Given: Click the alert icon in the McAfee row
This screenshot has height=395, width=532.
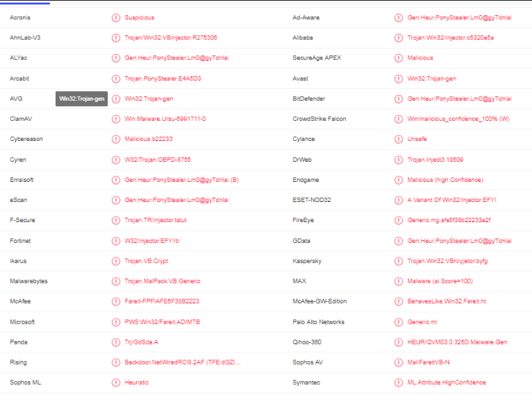Looking at the screenshot, I should coord(116,301).
